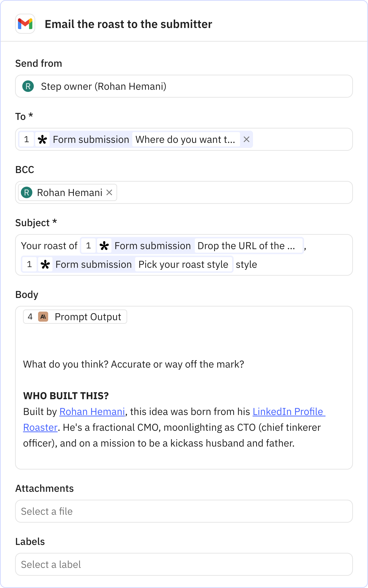The image size is (368, 588).
Task: Click the AI icon on the Prompt Output chip
Action: point(43,316)
